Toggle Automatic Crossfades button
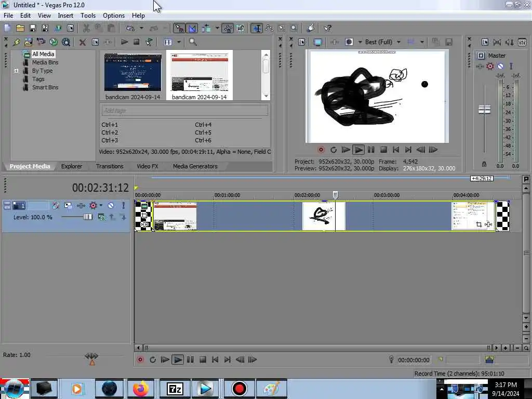The image size is (532, 399). (192, 28)
